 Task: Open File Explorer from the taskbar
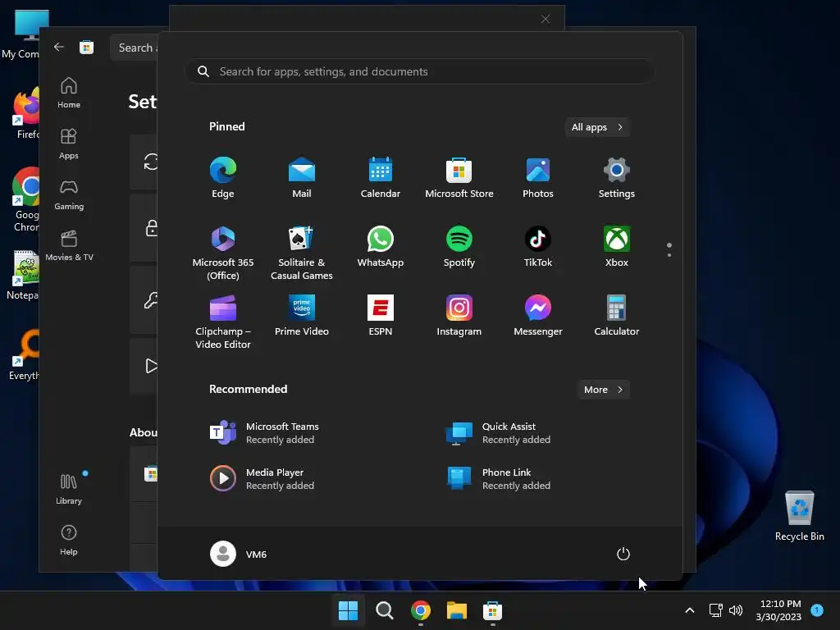coord(456,610)
